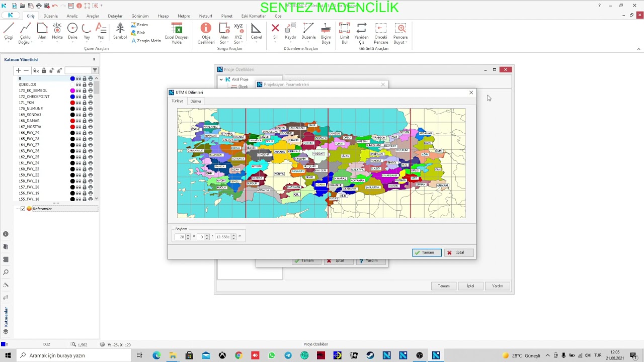
Task: Select the Alan area drawing tool
Action: (x=42, y=31)
